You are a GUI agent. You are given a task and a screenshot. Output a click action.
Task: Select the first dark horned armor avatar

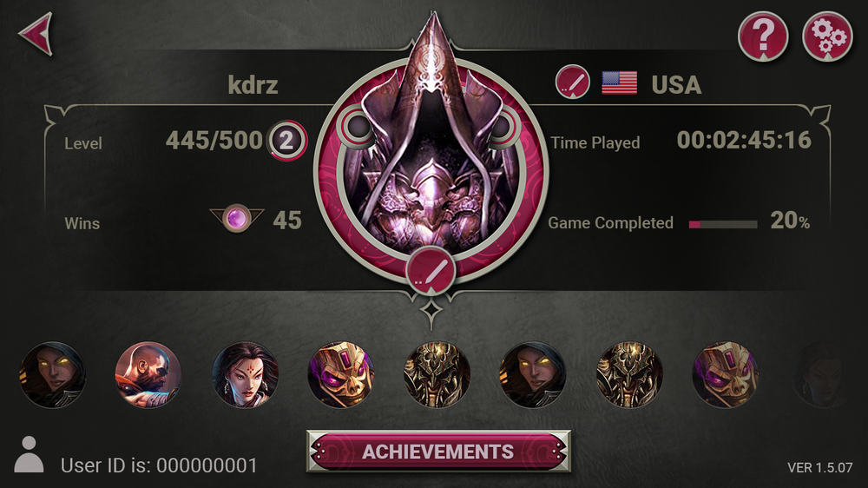tap(437, 374)
